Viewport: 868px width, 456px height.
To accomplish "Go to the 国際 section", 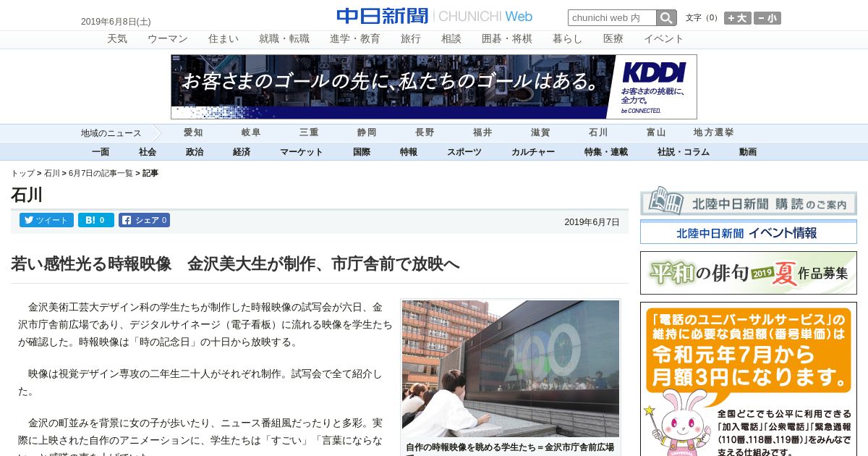I will [362, 152].
